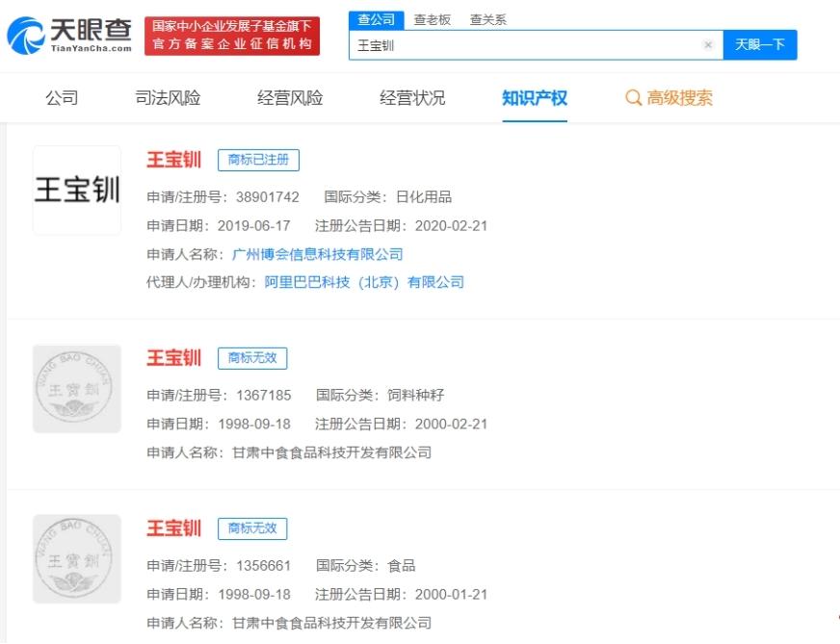Screen dimensions: 840x644
Task: Select the 饲料种籽 classification text
Action: coord(416,395)
